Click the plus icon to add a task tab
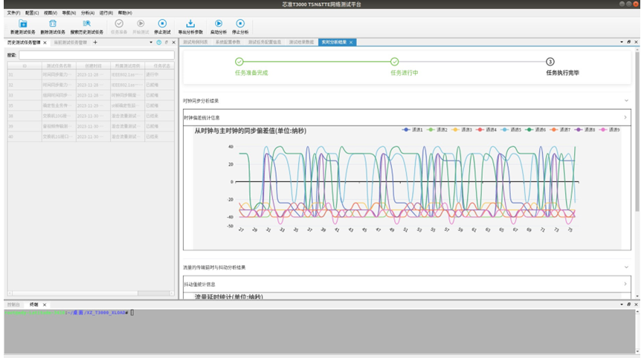Image resolution: width=644 pixels, height=358 pixels. [94, 42]
